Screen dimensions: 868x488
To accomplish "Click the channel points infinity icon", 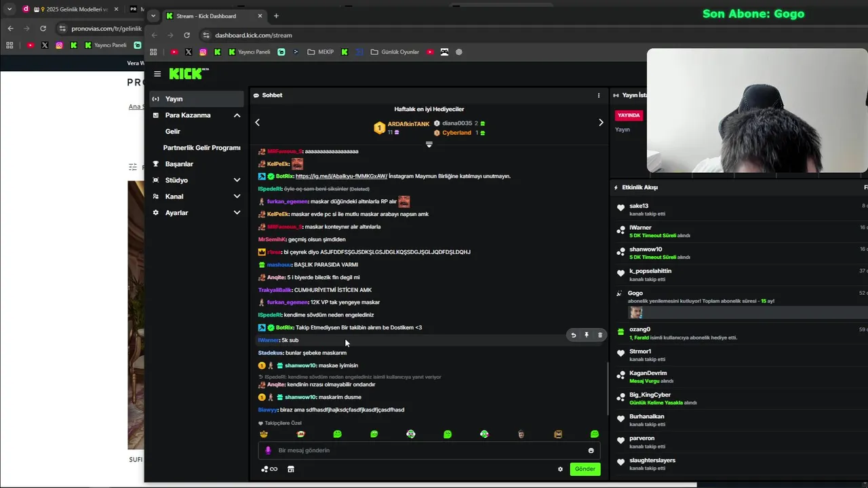I will pyautogui.click(x=269, y=469).
